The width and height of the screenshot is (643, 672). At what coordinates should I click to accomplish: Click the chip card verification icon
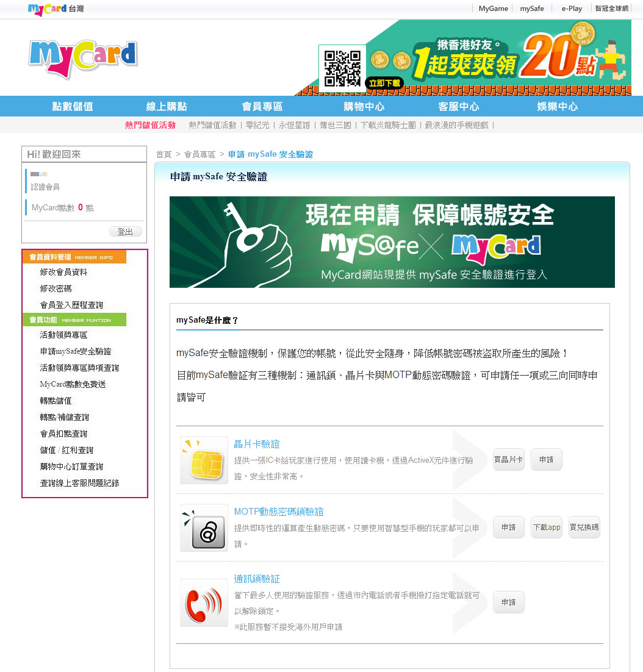coord(204,460)
